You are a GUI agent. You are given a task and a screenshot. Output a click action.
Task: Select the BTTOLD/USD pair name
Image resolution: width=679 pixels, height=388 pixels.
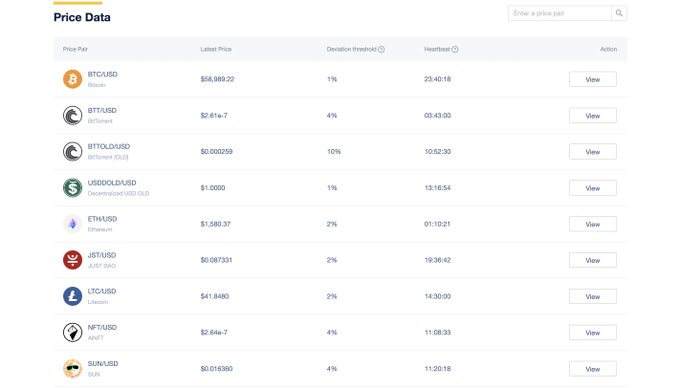point(109,147)
